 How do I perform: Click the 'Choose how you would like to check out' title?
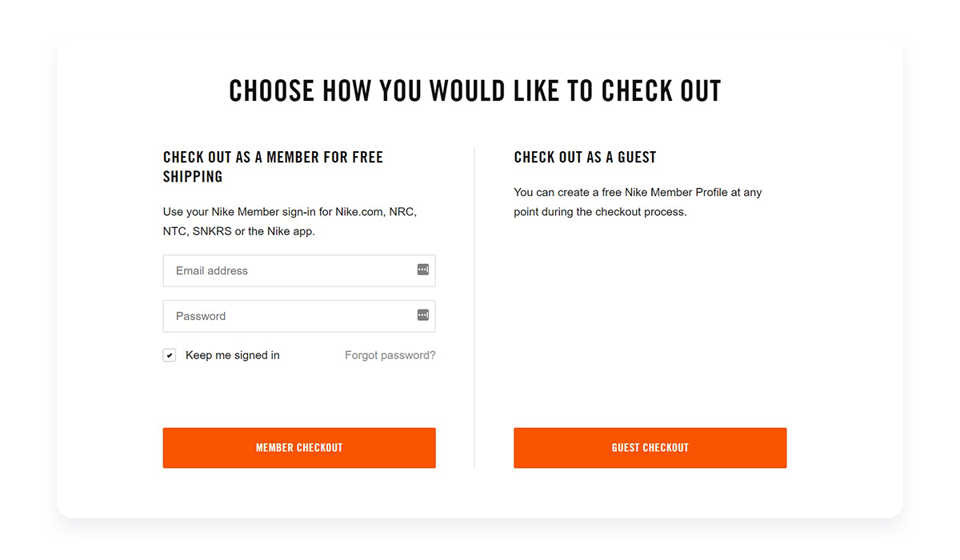pyautogui.click(x=475, y=90)
